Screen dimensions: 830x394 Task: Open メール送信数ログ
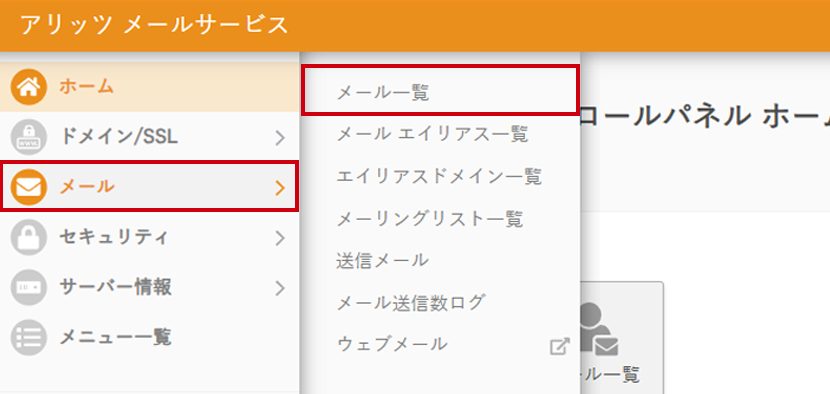pyautogui.click(x=411, y=302)
